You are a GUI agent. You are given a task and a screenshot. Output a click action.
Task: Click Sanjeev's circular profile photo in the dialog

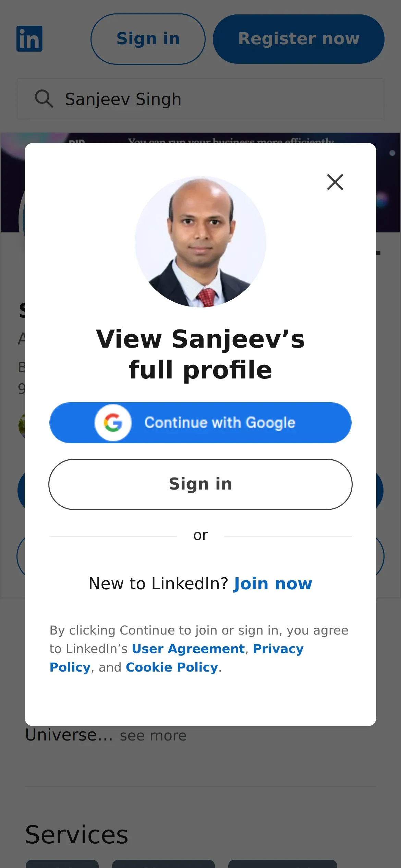pyautogui.click(x=200, y=242)
